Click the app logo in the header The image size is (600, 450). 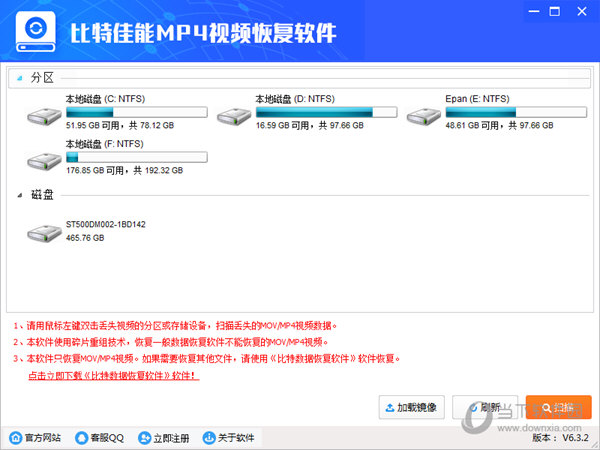click(36, 32)
